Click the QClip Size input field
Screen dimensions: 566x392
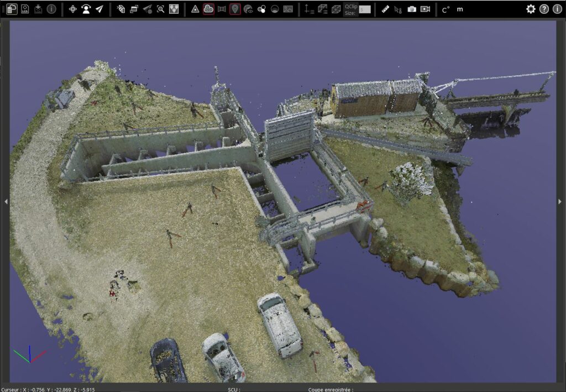(365, 9)
